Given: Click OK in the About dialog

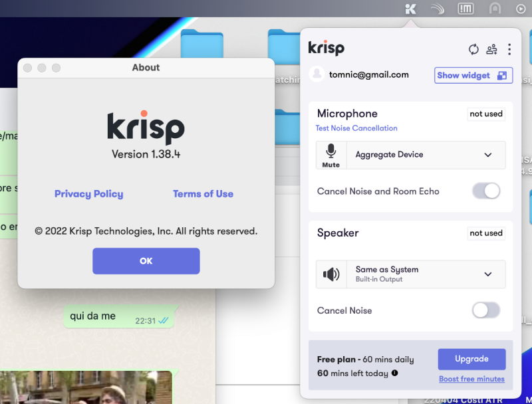Looking at the screenshot, I should click(x=146, y=261).
